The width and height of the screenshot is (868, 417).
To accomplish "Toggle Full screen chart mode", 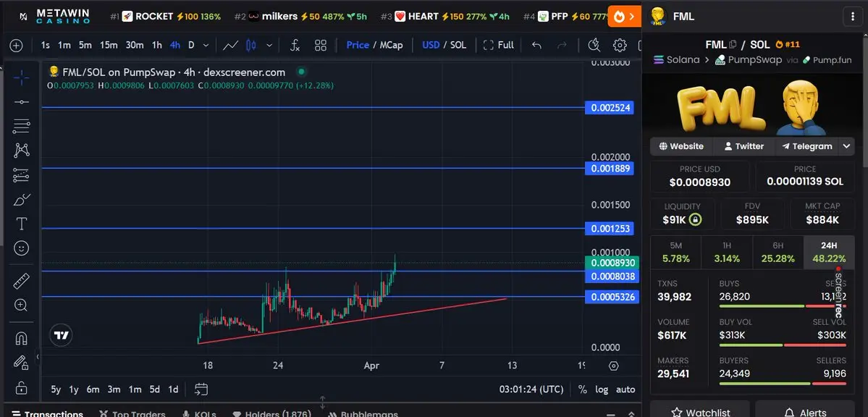I will click(498, 46).
